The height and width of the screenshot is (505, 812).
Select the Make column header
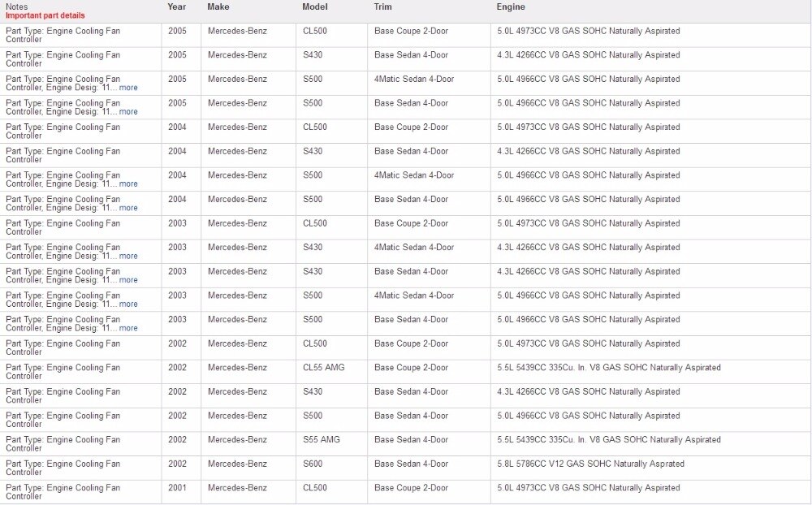pos(218,6)
